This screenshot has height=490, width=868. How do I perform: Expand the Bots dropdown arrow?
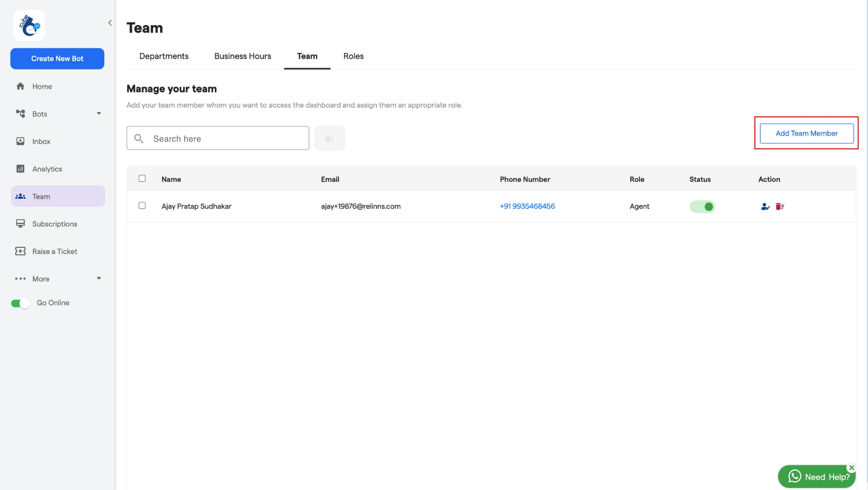point(99,114)
